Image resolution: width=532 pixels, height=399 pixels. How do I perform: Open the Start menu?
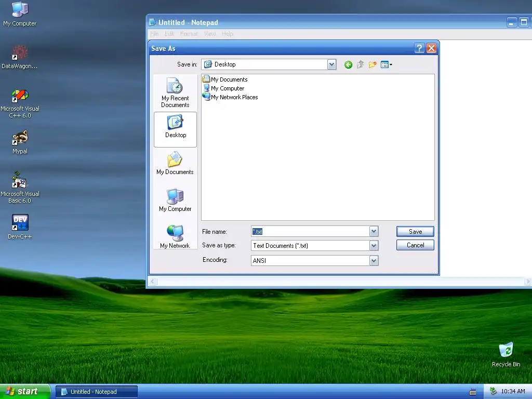coord(25,391)
